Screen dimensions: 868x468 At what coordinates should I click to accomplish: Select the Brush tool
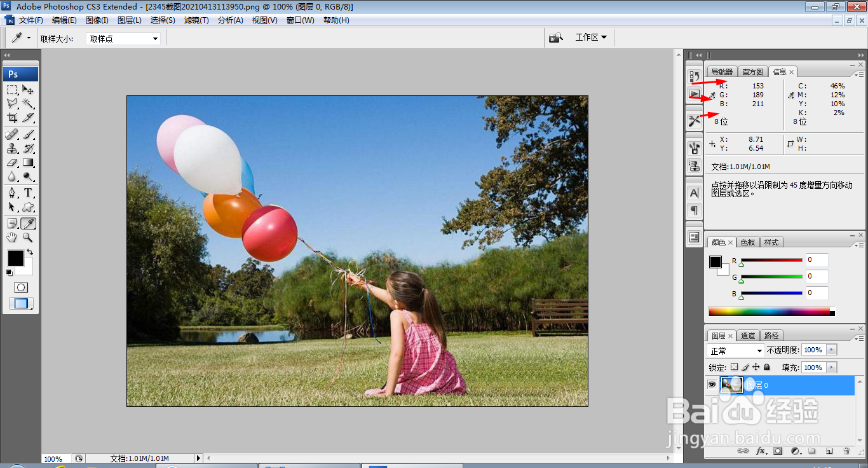(x=28, y=134)
